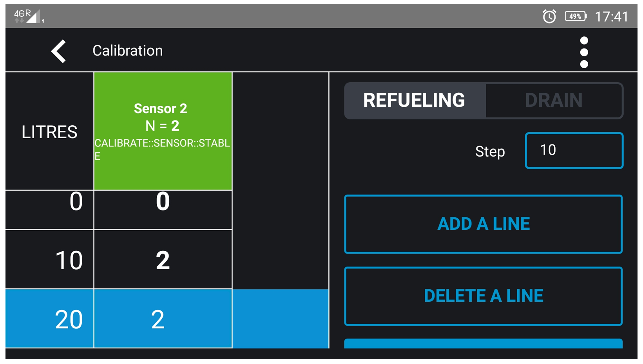Select the highlighted 20 litres cell
The height and width of the screenshot is (364, 643).
49,319
